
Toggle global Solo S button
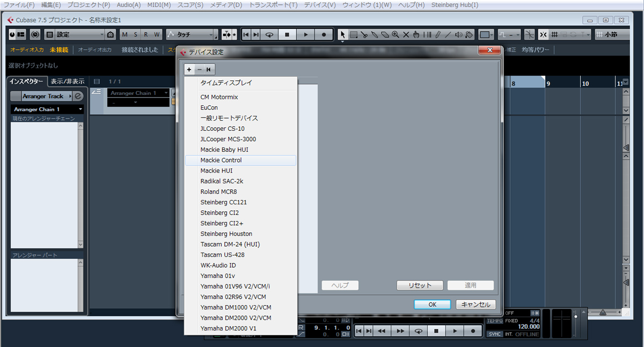(x=136, y=34)
